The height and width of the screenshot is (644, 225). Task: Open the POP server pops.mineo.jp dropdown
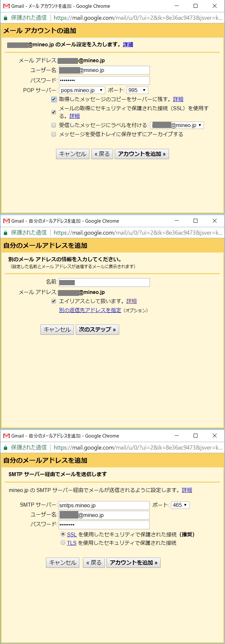82,90
